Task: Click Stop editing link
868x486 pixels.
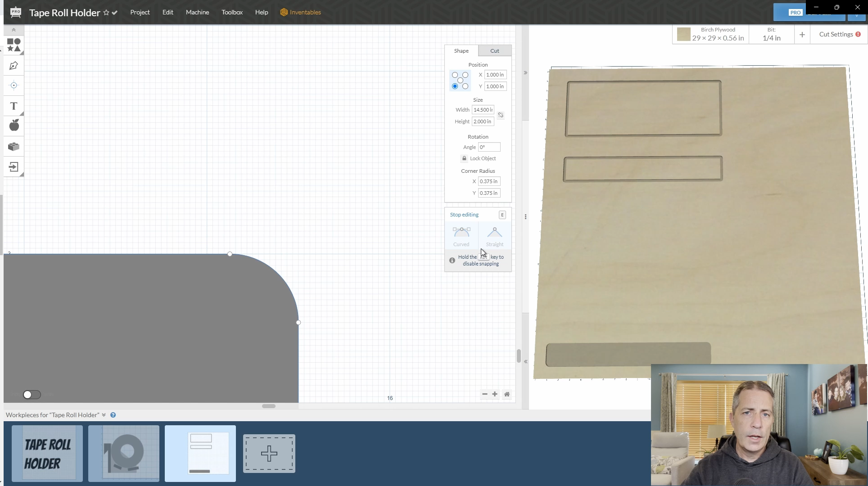Action: 464,215
